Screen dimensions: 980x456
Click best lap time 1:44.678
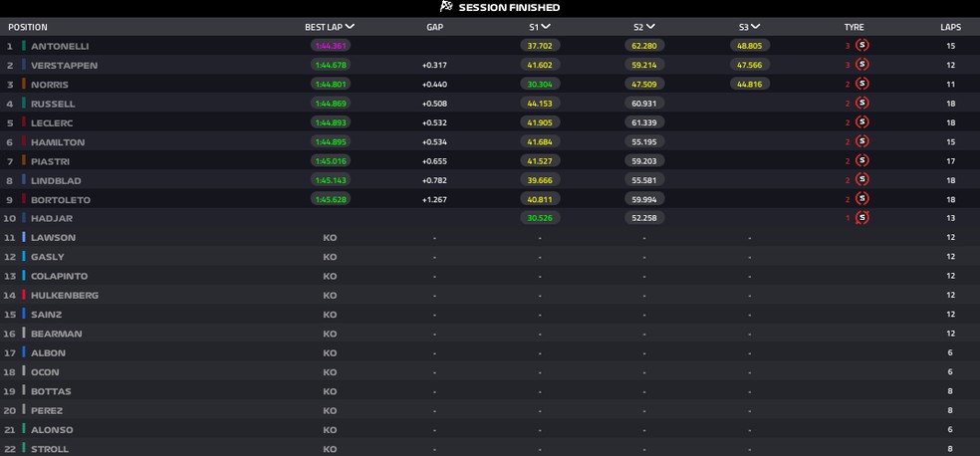331,65
